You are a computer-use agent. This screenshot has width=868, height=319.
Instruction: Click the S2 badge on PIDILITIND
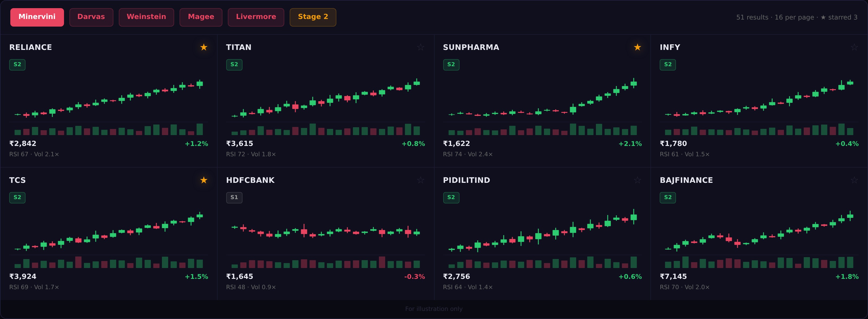click(451, 198)
